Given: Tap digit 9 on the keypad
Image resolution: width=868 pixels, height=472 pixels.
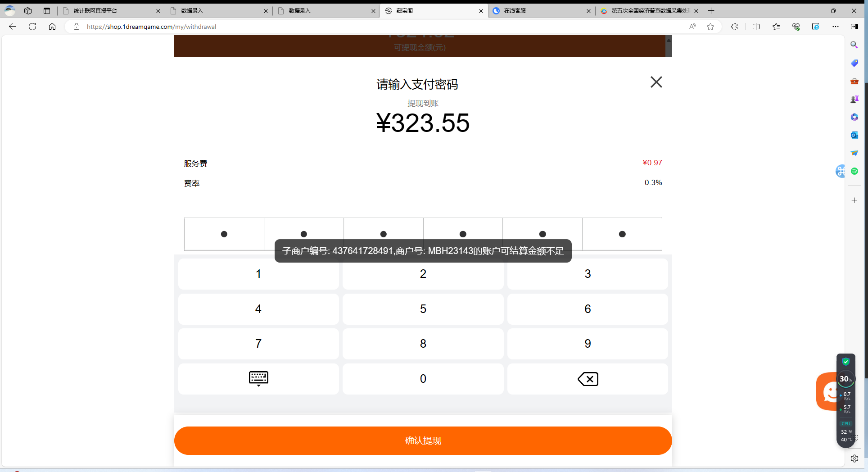Looking at the screenshot, I should point(588,344).
